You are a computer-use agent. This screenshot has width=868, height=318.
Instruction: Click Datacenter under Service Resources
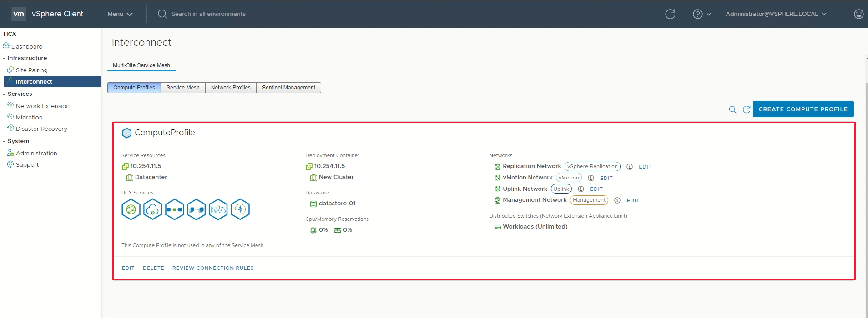coord(151,177)
